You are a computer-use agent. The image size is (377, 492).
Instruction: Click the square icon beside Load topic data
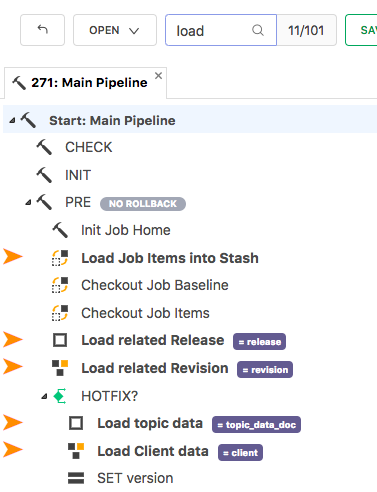tap(76, 423)
